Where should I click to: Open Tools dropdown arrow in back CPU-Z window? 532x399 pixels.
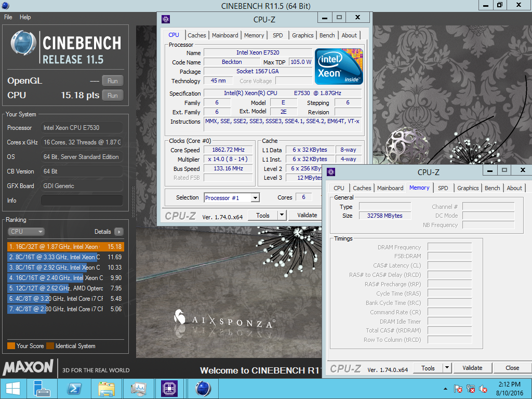(282, 216)
